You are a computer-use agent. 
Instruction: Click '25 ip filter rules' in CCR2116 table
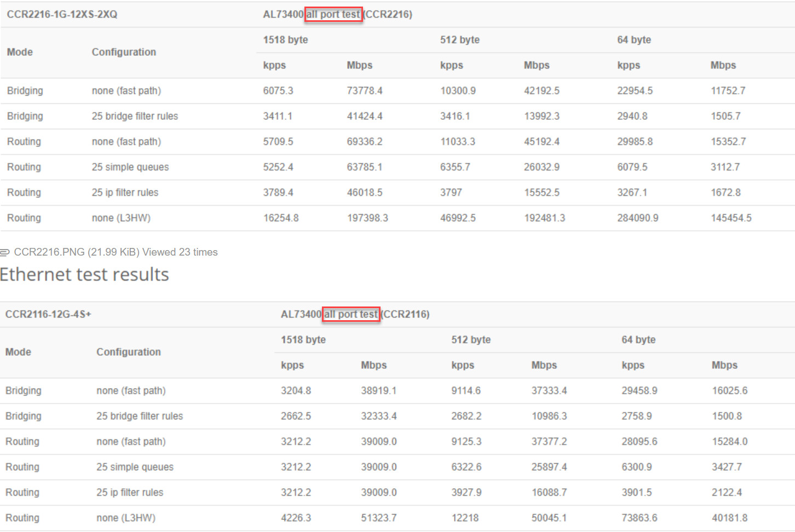(x=130, y=493)
